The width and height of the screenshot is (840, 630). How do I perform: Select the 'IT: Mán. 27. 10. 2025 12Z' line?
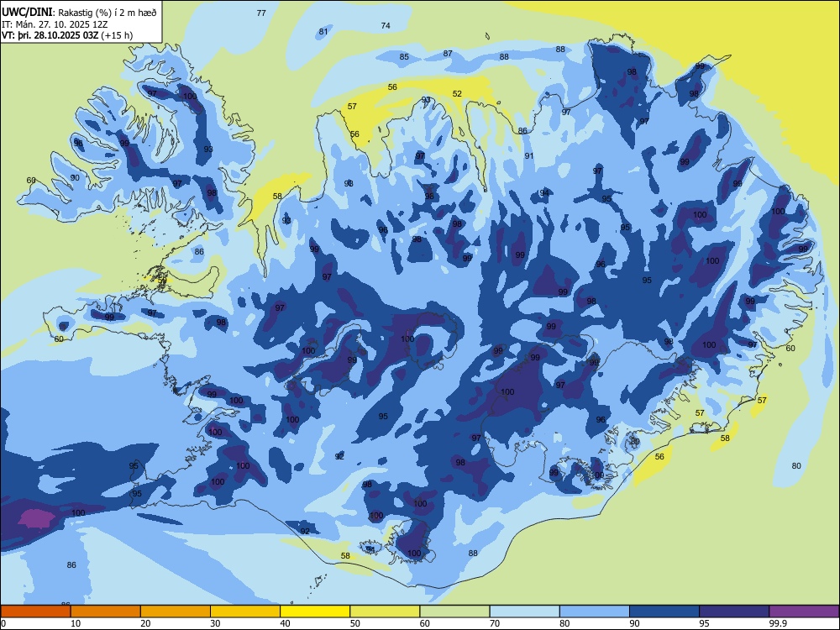point(55,24)
